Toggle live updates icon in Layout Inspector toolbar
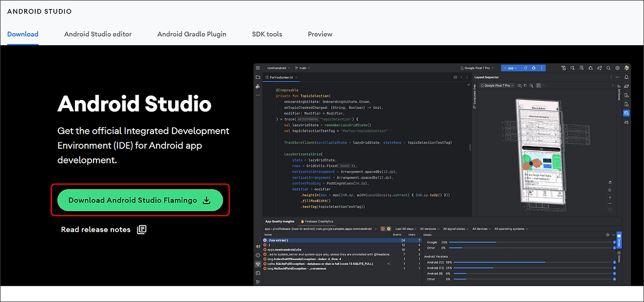The image size is (644, 302). click(x=539, y=85)
